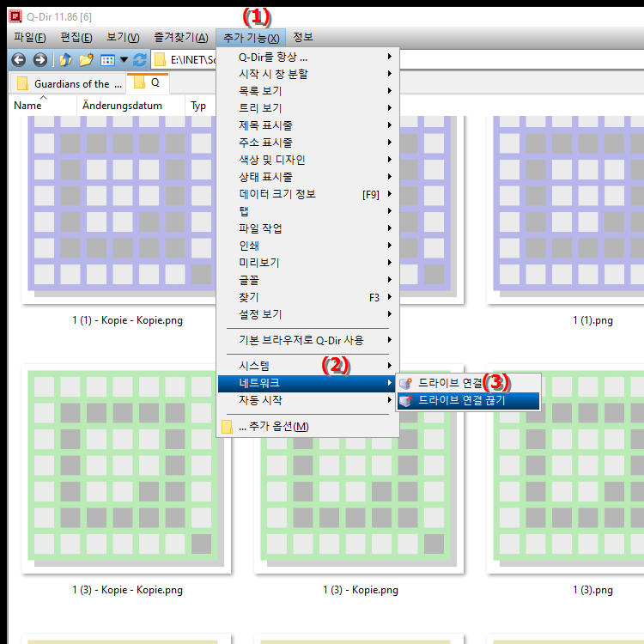Go up one folder level icon
Viewport: 644px width, 644px height.
(x=65, y=60)
